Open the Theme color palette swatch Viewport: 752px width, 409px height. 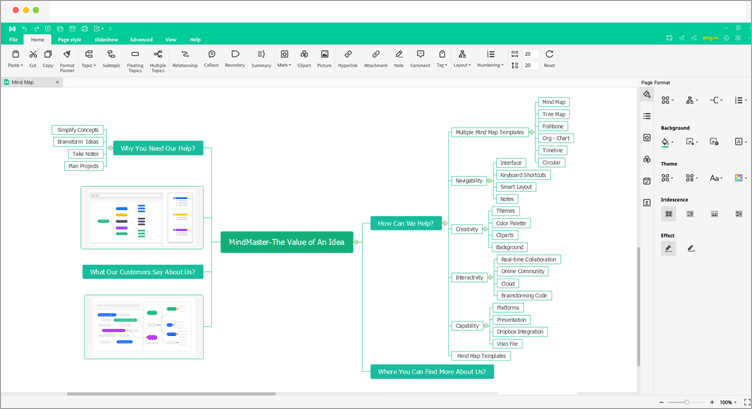tap(739, 178)
